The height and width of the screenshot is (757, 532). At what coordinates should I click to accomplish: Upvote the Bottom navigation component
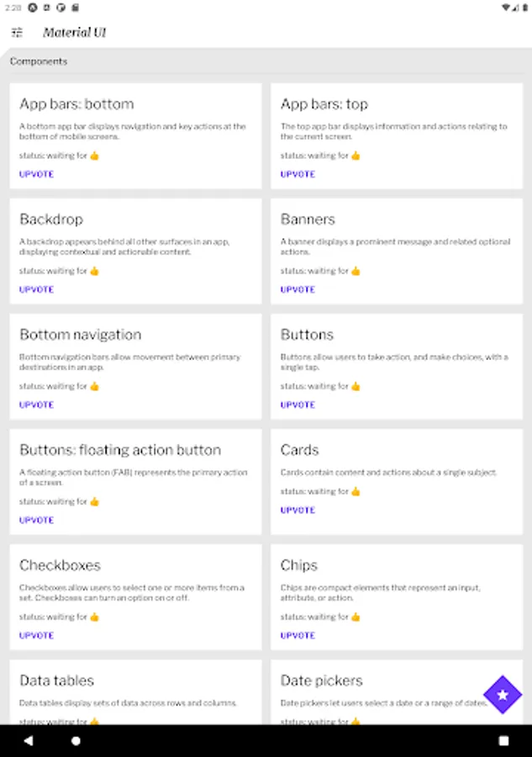(x=36, y=405)
